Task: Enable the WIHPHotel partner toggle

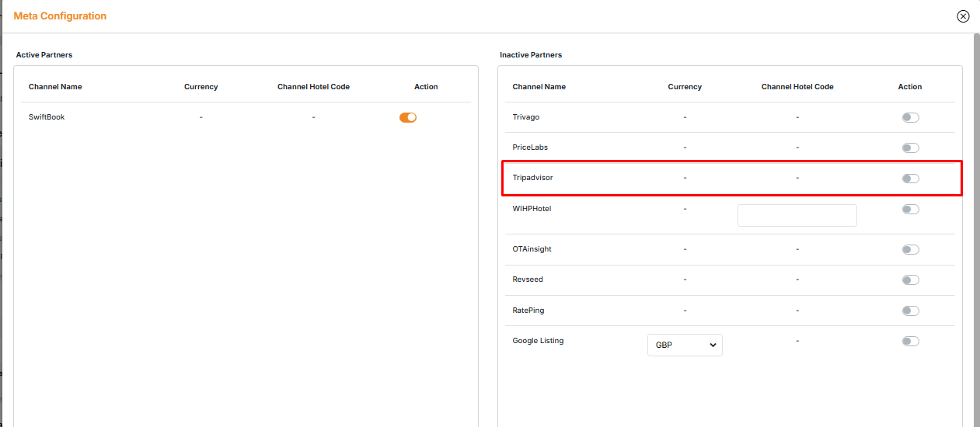Action: 910,209
